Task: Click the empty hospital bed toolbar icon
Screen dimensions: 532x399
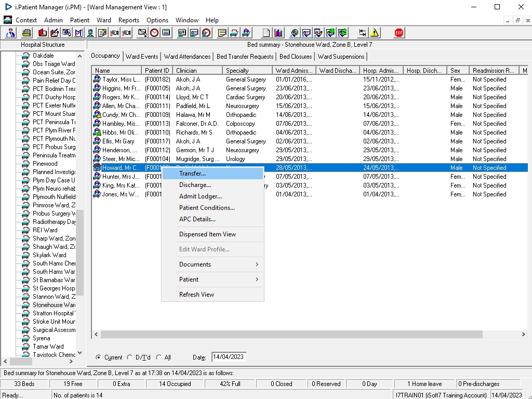Action: tap(234, 33)
